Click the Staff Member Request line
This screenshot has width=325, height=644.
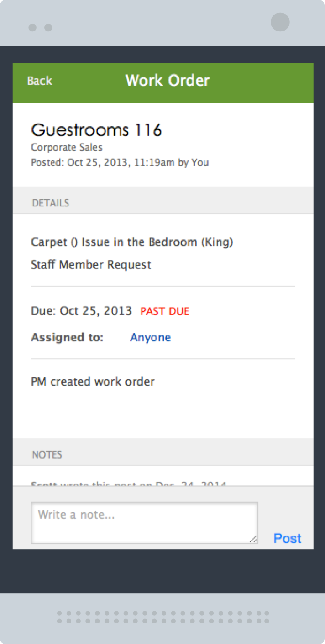(x=91, y=265)
